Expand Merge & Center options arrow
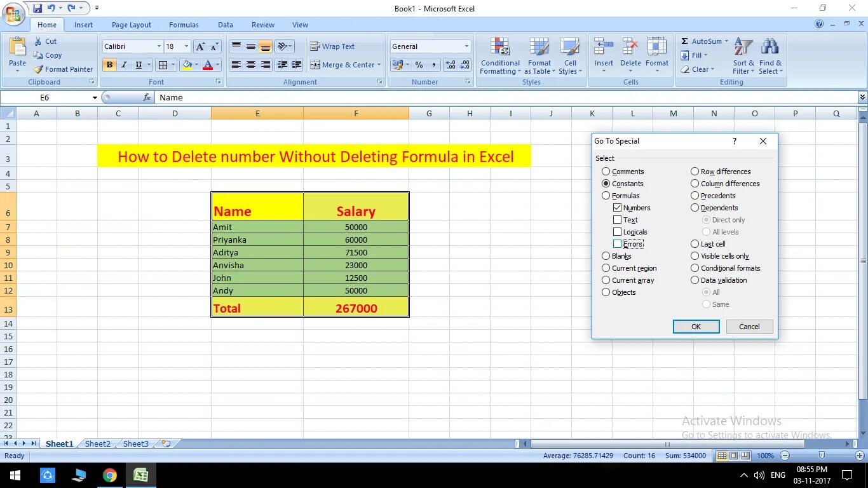868x488 pixels. (379, 65)
